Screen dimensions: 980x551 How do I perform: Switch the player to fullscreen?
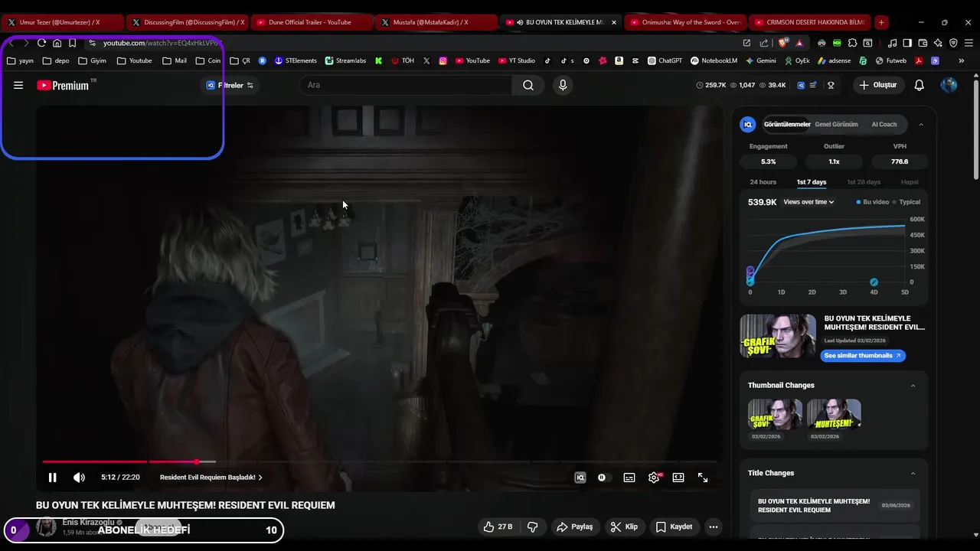(x=703, y=478)
